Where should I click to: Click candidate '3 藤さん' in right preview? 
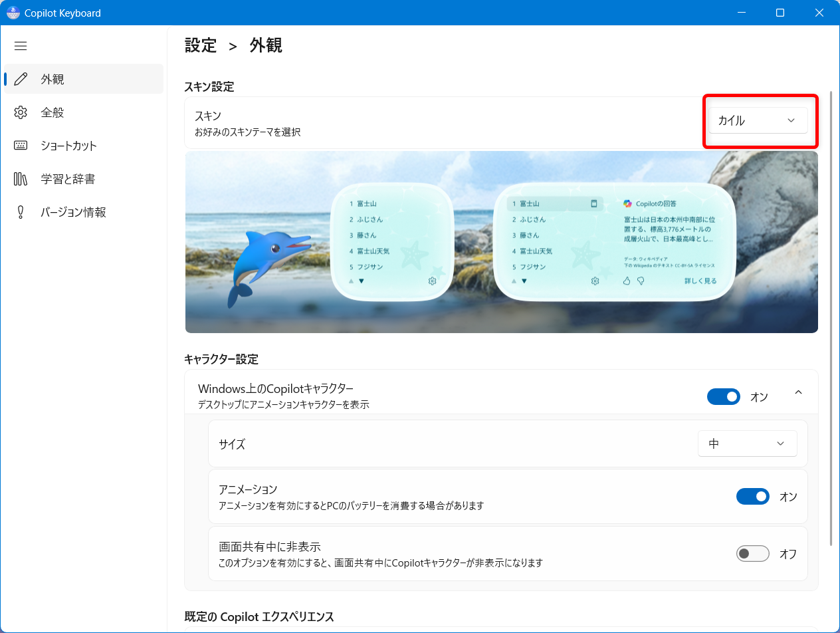coord(525,235)
